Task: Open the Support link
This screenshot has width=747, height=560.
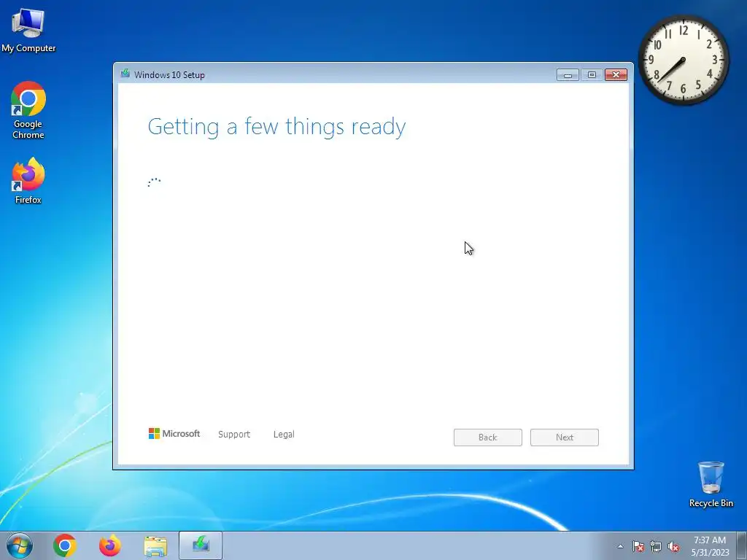Action: pyautogui.click(x=234, y=435)
